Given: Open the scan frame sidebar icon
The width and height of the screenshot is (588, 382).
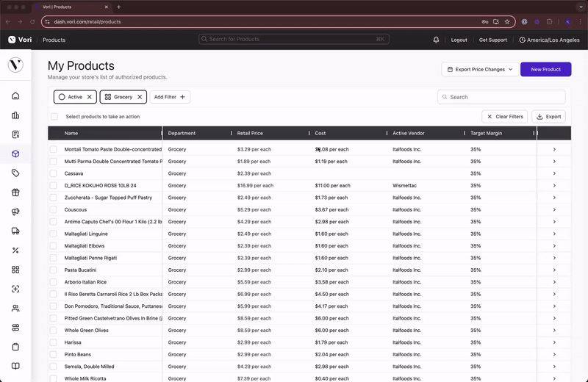Looking at the screenshot, I should coord(15,289).
